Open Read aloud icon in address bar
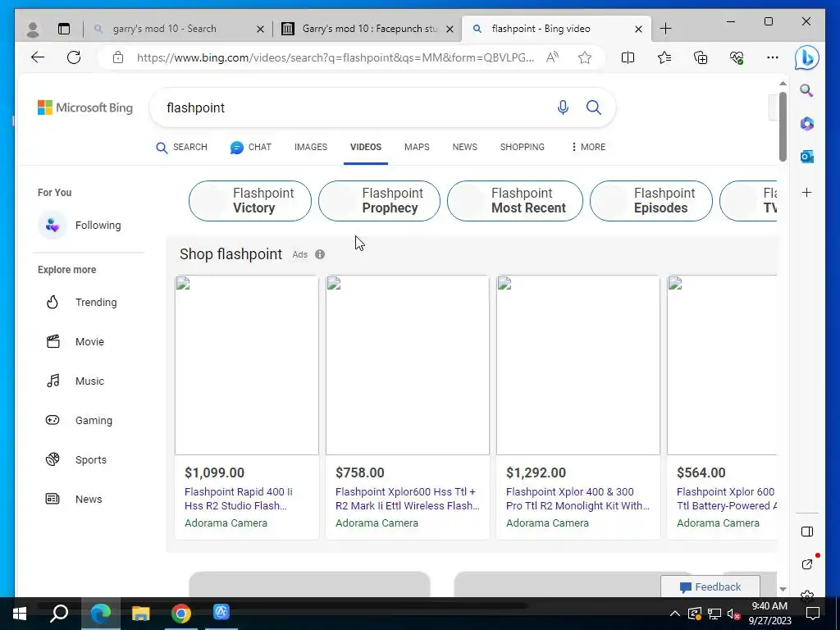 552,57
